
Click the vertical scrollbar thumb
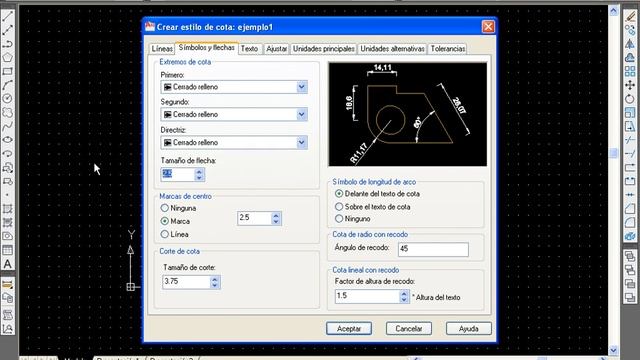pyautogui.click(x=613, y=153)
